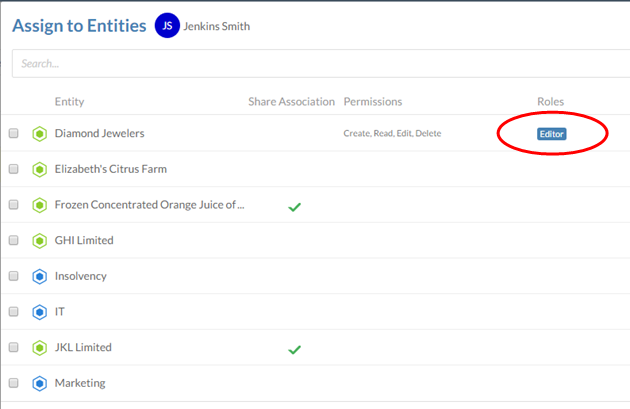Click Elizabeth's Citrus Farm hexagon icon
The image size is (630, 409).
[x=39, y=169]
